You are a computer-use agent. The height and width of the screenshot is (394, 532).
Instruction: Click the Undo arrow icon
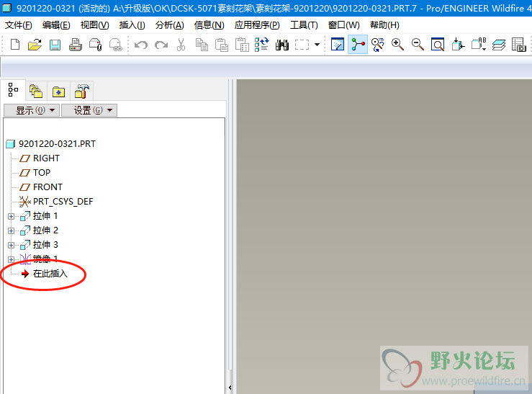pyautogui.click(x=141, y=45)
